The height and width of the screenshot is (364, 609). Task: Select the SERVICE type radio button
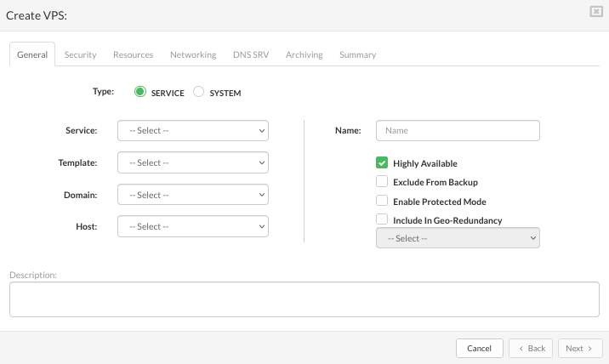pos(140,92)
